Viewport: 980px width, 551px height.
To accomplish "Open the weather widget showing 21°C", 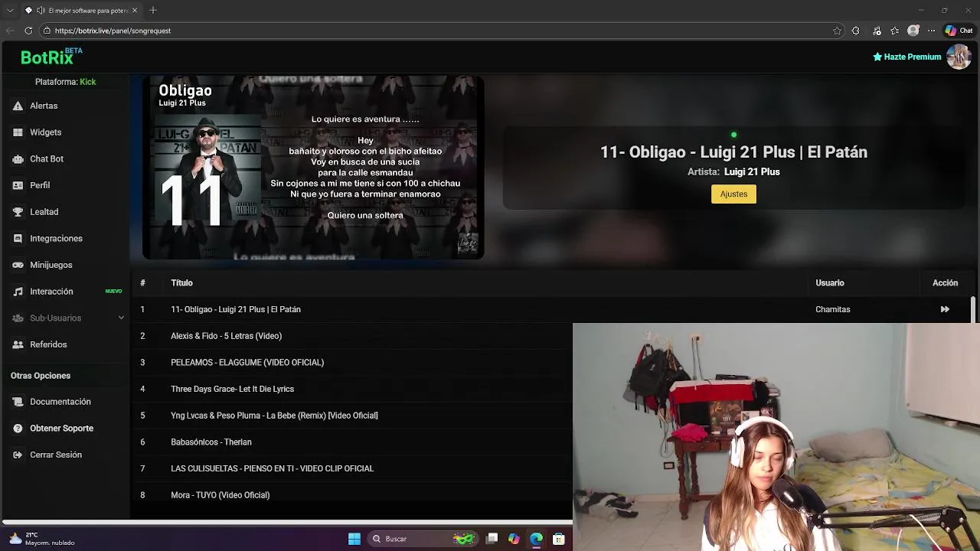I will (x=42, y=539).
